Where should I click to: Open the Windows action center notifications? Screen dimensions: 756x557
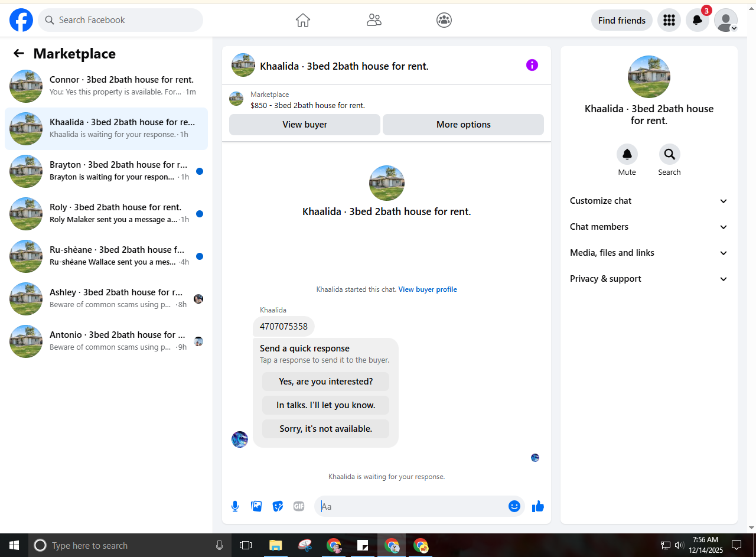pyautogui.click(x=737, y=545)
